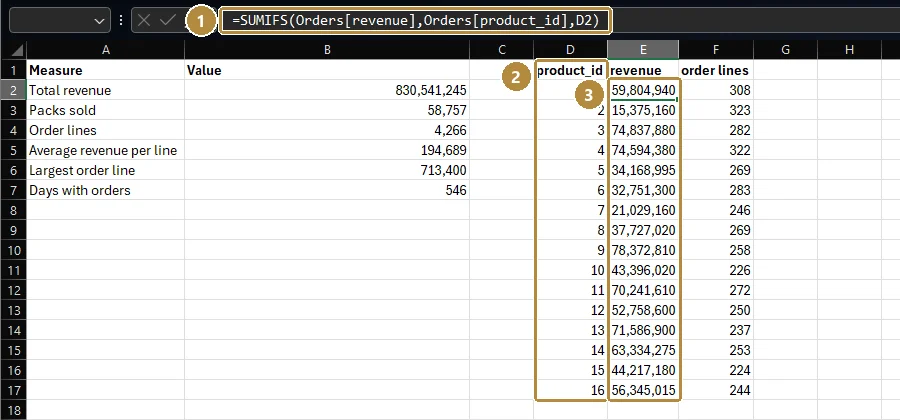Click the 'Total revenue' cell
The width and height of the screenshot is (900, 420).
coord(106,90)
